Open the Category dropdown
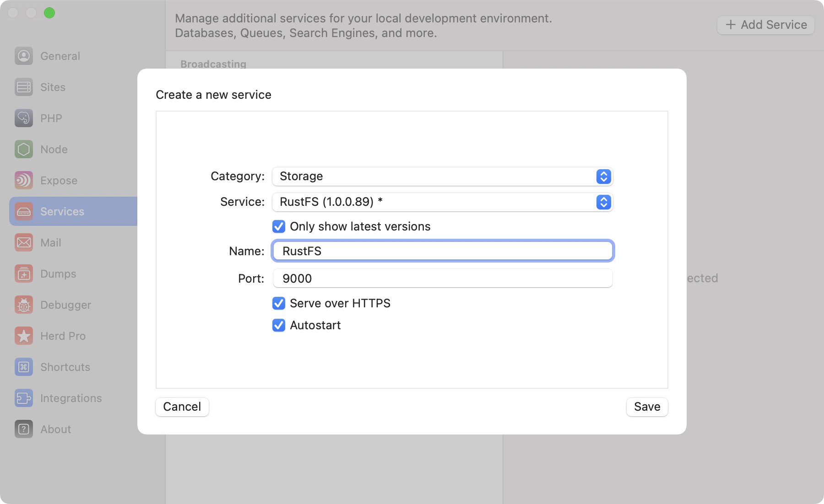The height and width of the screenshot is (504, 824). pyautogui.click(x=603, y=177)
